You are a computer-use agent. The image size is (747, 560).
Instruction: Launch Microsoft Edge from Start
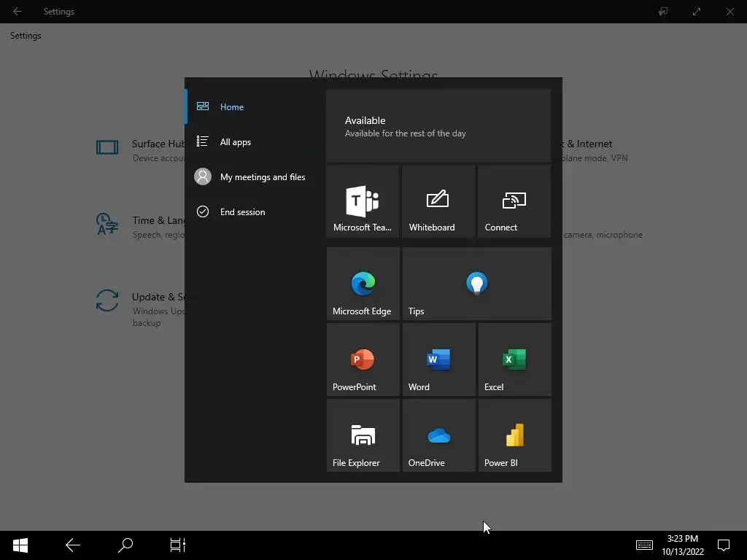363,284
